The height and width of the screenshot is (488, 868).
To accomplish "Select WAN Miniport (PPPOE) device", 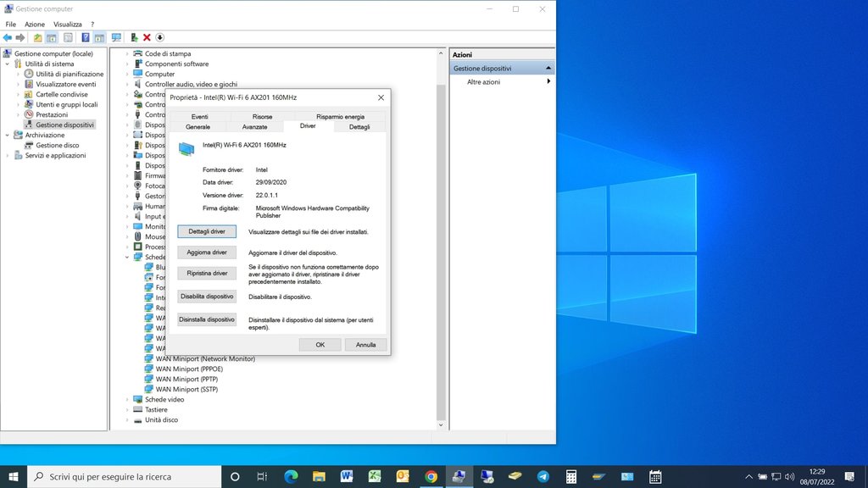I will [189, 369].
